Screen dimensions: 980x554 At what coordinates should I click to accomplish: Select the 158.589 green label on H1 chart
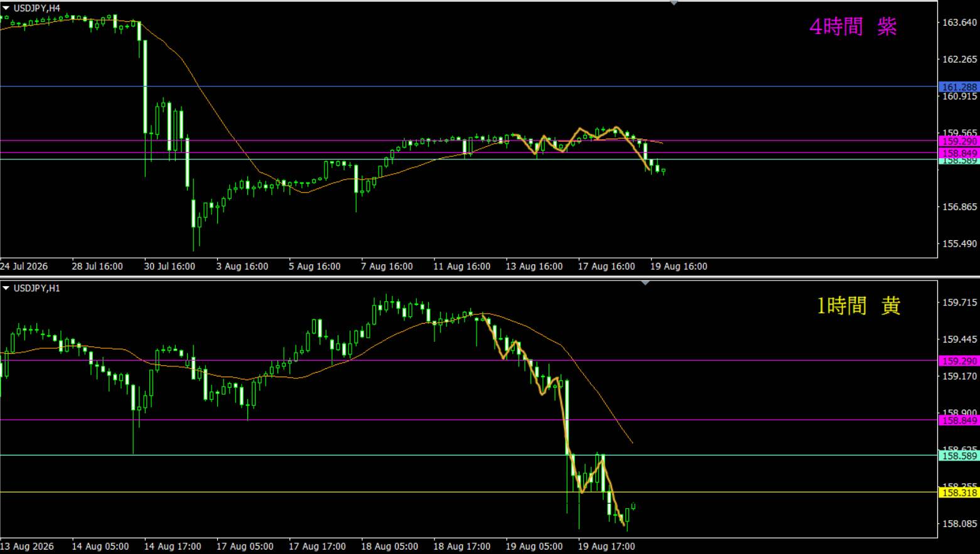959,455
